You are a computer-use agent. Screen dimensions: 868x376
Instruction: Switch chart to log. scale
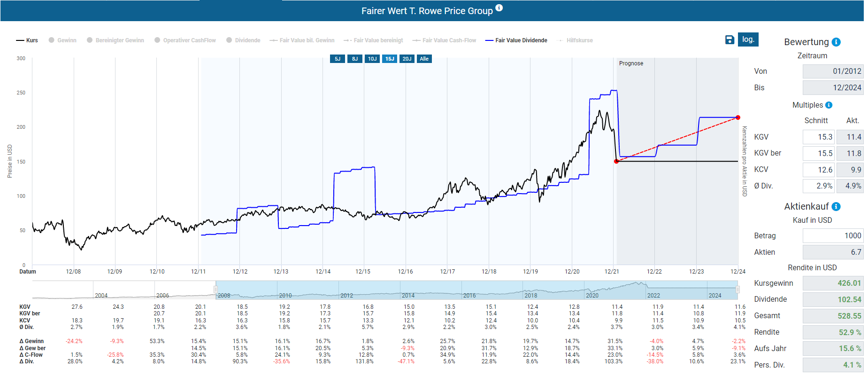(x=748, y=39)
